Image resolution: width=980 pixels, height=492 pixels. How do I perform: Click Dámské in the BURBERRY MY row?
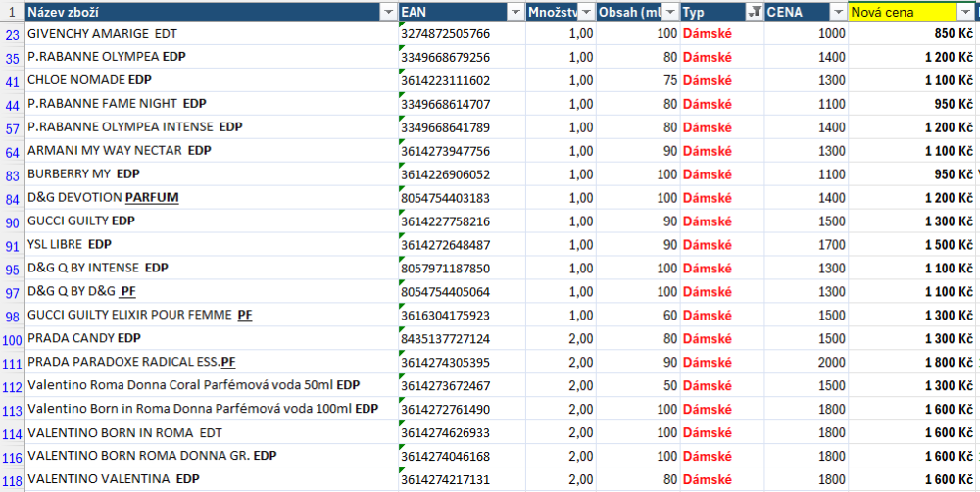tap(722, 174)
